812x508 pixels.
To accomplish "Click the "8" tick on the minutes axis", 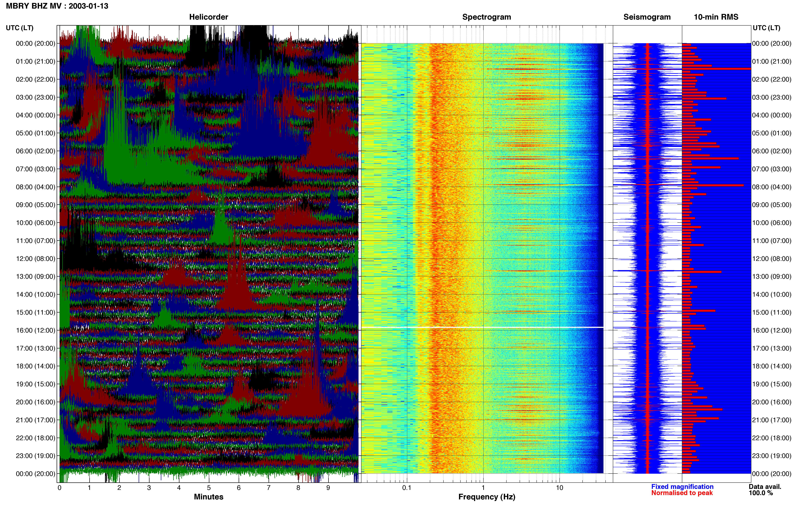I will pos(298,488).
